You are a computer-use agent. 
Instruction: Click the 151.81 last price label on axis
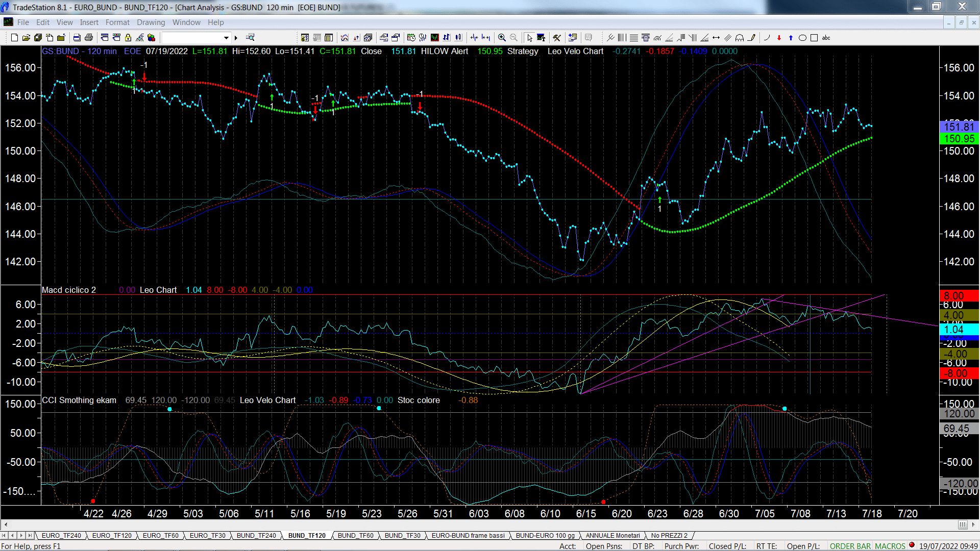959,127
